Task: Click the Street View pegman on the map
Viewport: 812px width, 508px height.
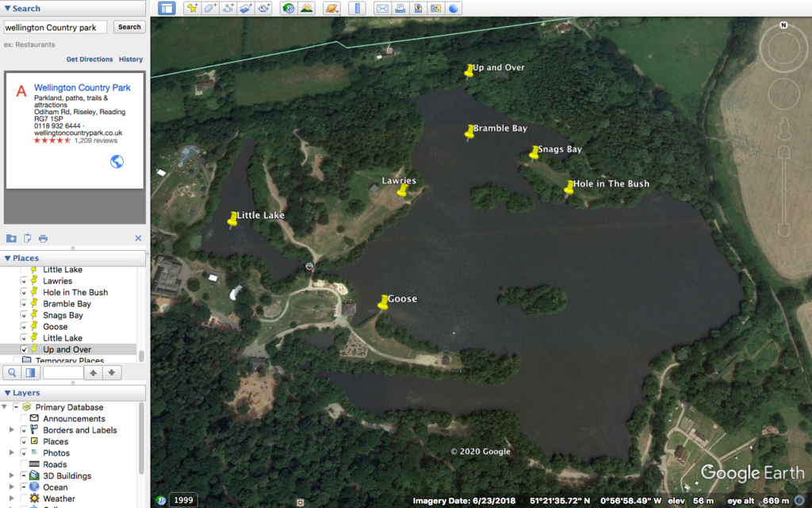Action: (784, 129)
